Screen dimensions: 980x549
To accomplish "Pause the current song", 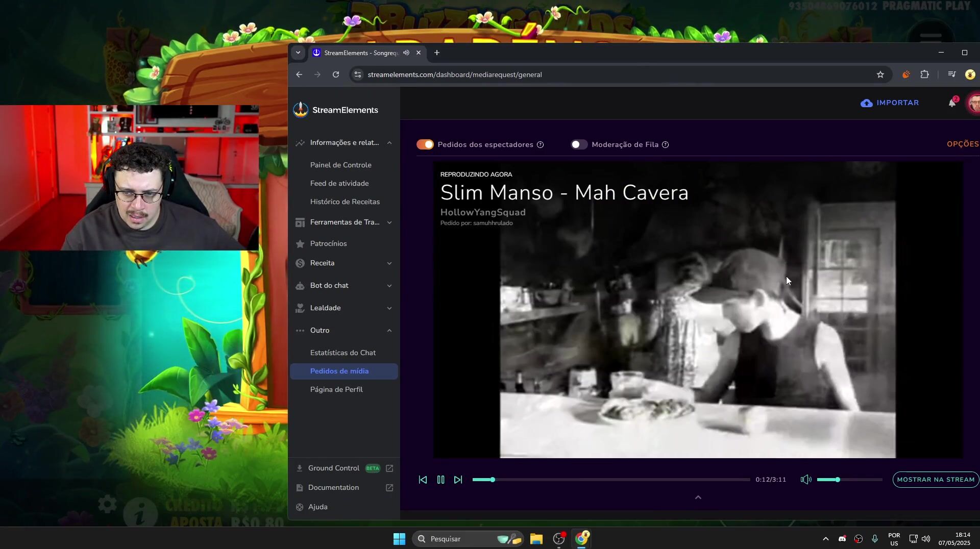I will pyautogui.click(x=441, y=480).
